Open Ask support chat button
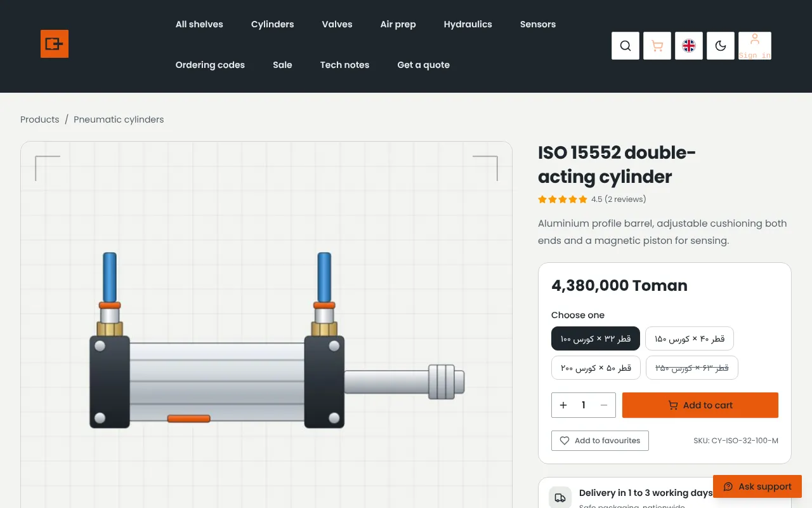The width and height of the screenshot is (812, 508). point(757,486)
